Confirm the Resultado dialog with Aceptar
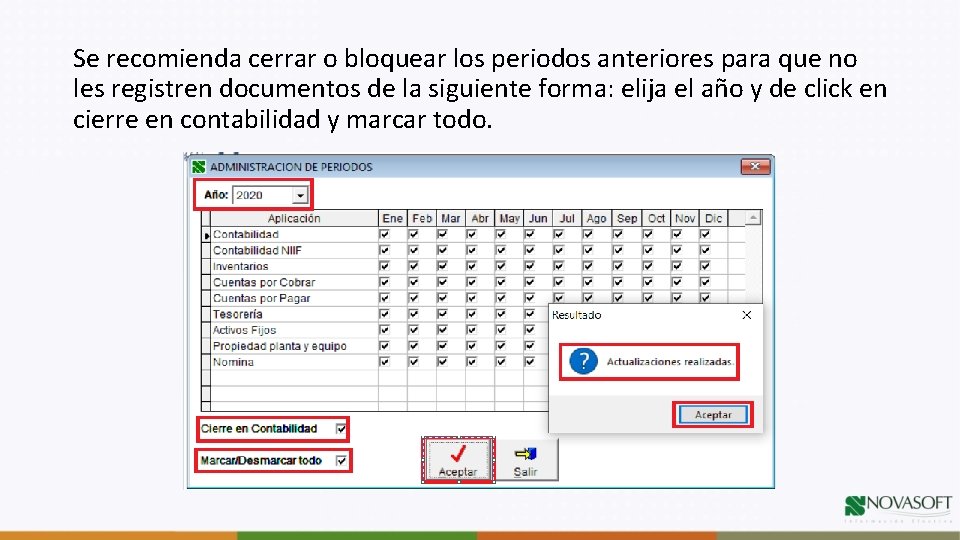 pos(713,414)
